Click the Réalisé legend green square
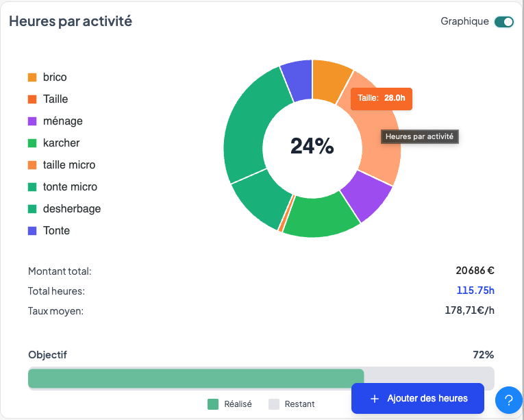This screenshot has height=420, width=524. (x=213, y=404)
